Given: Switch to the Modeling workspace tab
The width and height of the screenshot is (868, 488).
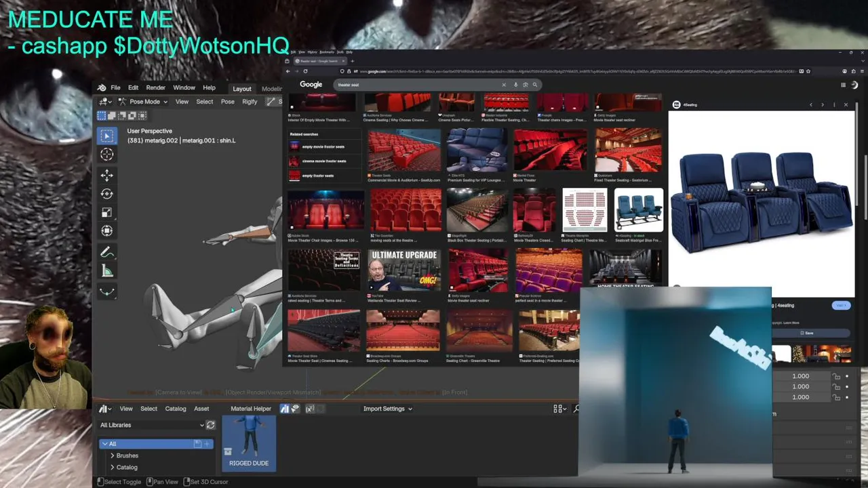Looking at the screenshot, I should (x=271, y=89).
